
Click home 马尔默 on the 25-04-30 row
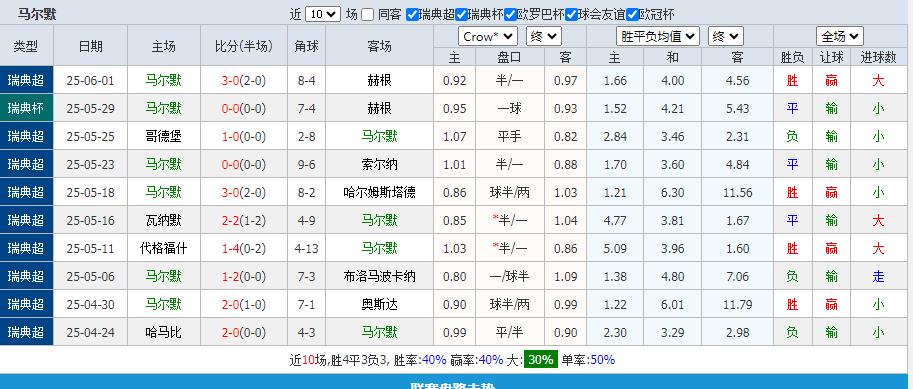click(x=164, y=304)
